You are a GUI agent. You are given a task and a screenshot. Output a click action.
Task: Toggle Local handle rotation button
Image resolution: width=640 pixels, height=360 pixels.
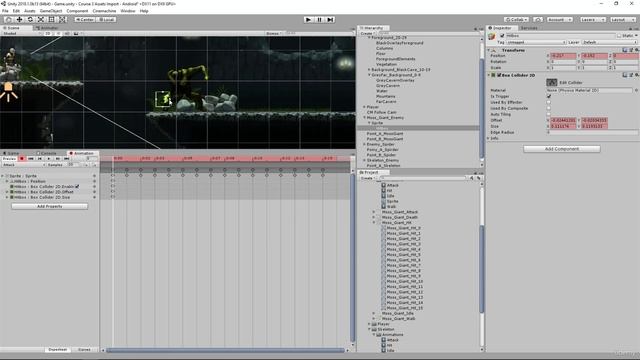pos(106,19)
